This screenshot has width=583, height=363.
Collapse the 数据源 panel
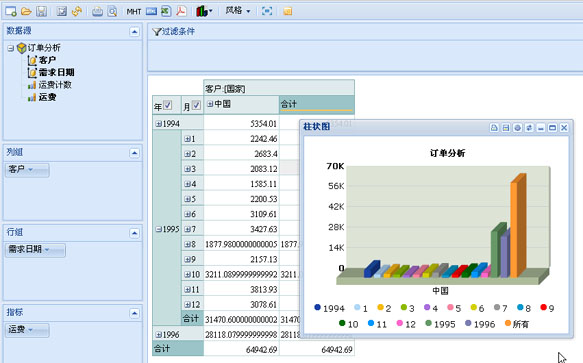(x=135, y=32)
